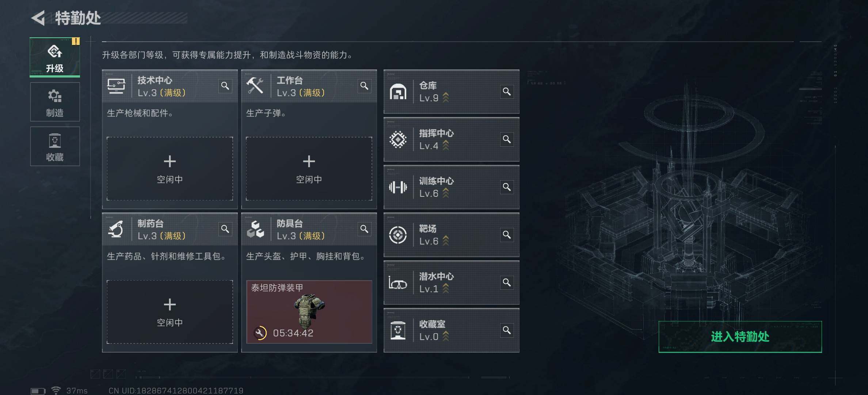Go back using the arrow beside 特勤处
Image resolution: width=868 pixels, height=395 pixels.
click(x=38, y=18)
